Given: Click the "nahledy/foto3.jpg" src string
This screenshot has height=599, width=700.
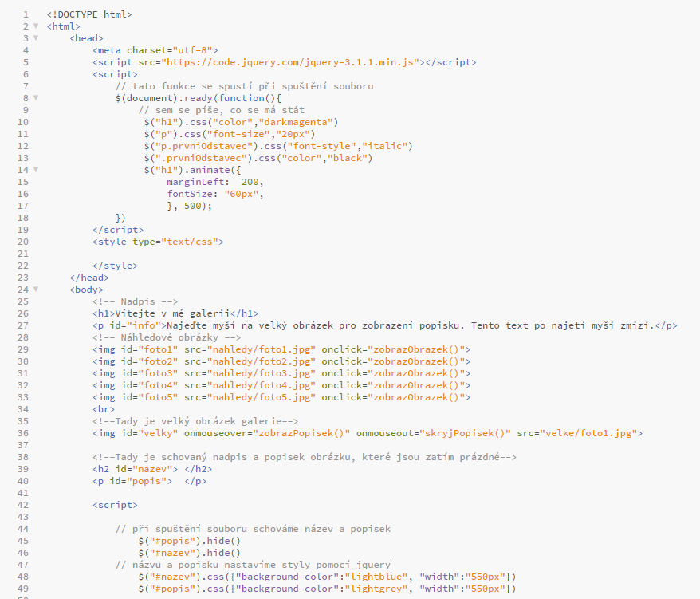Looking at the screenshot, I should (x=262, y=373).
